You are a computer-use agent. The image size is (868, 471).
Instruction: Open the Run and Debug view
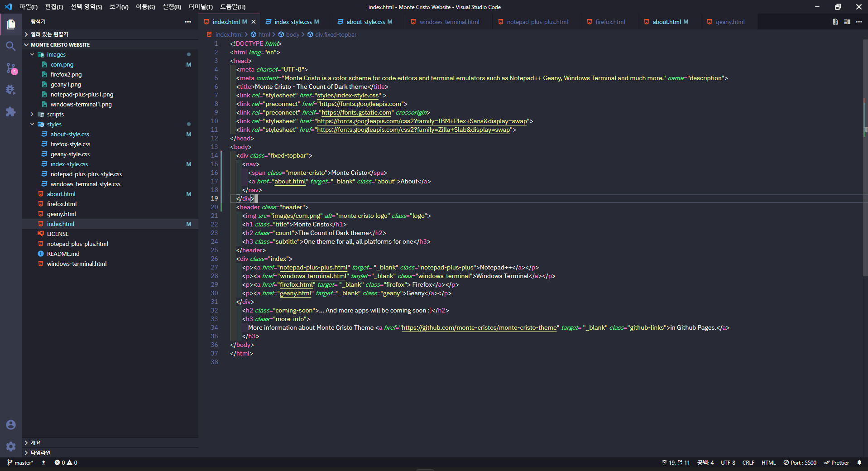tap(11, 90)
